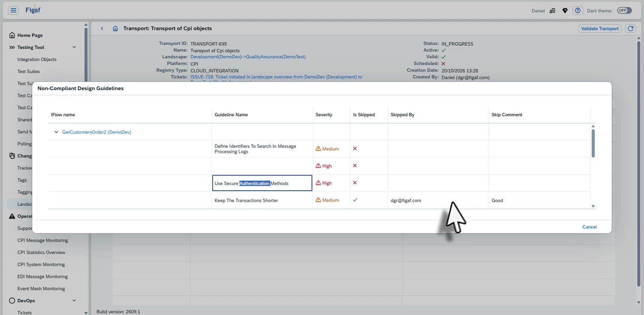Open the GetCustomersOrder2 (DemoDev) link
This screenshot has height=315, width=644.
click(97, 132)
